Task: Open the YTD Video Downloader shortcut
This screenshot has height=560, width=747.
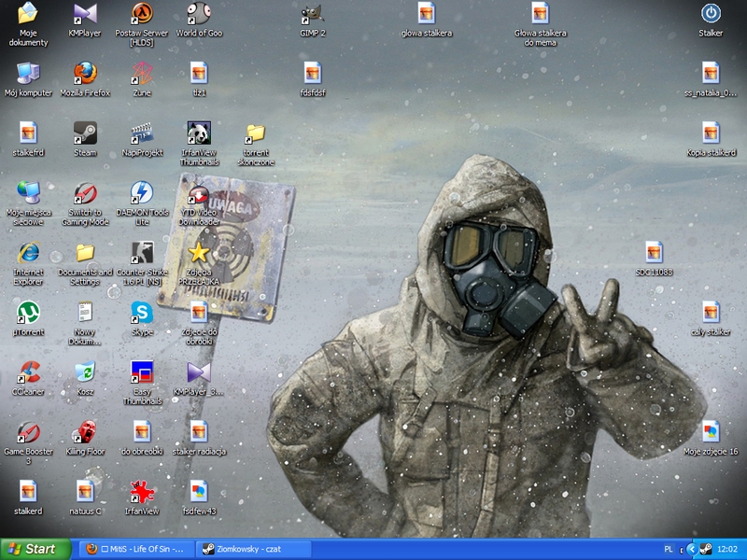Action: 199,193
